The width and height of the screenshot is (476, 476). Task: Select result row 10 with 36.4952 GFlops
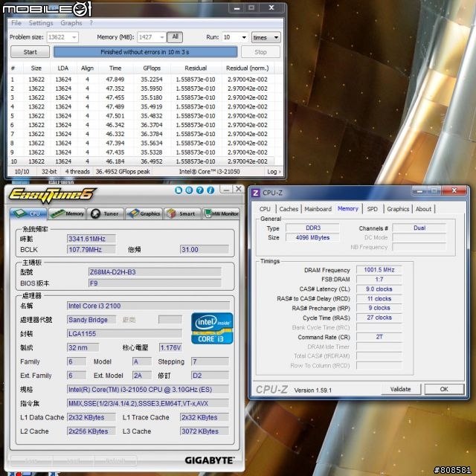(141, 161)
